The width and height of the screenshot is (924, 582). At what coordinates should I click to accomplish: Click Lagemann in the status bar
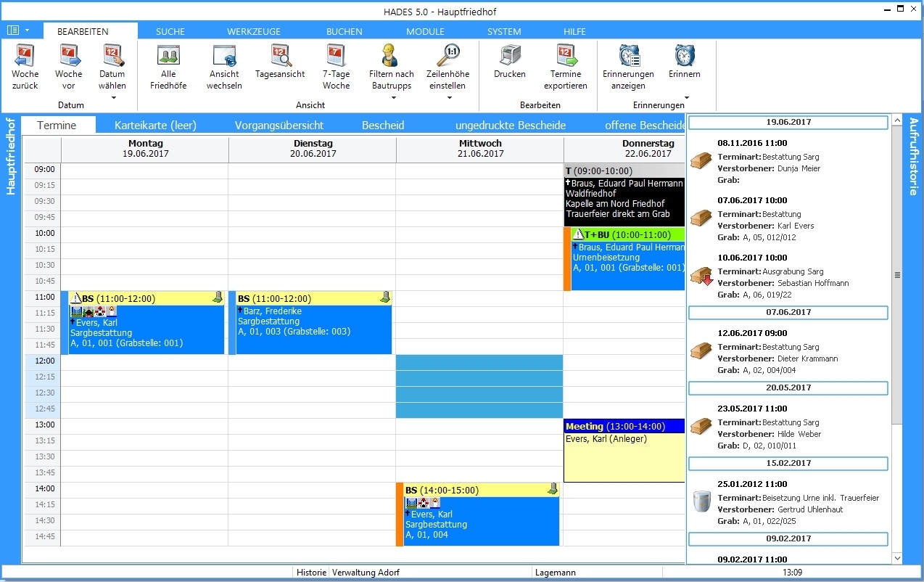pyautogui.click(x=556, y=573)
